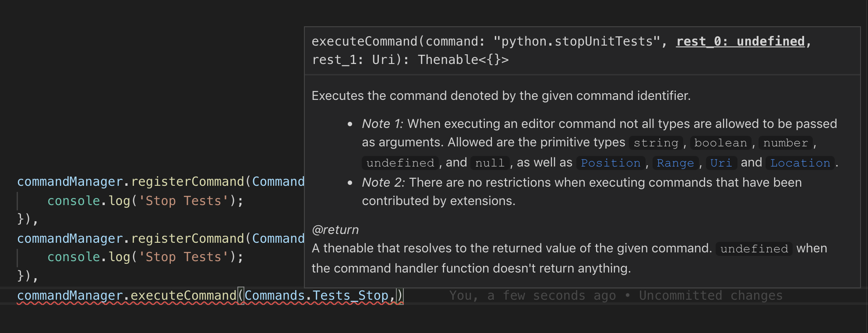
Task: Click the @return tag in the tooltip
Action: coord(335,230)
